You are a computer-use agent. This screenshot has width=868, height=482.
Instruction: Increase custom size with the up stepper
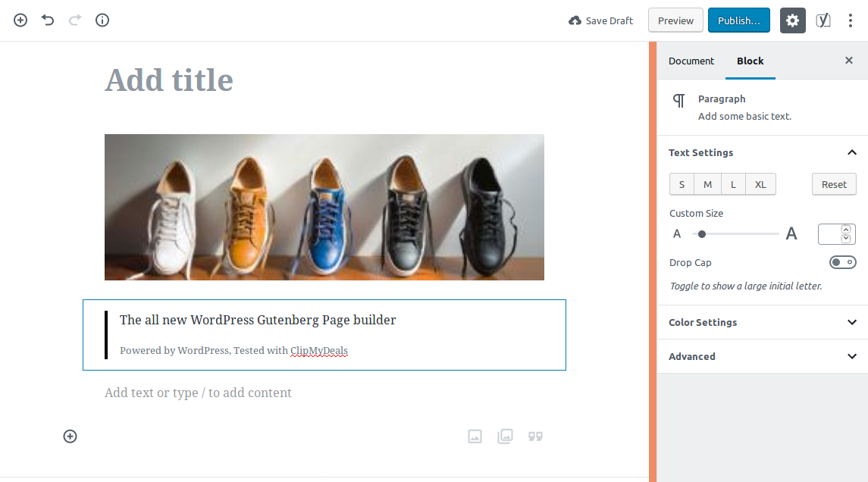[x=846, y=229]
